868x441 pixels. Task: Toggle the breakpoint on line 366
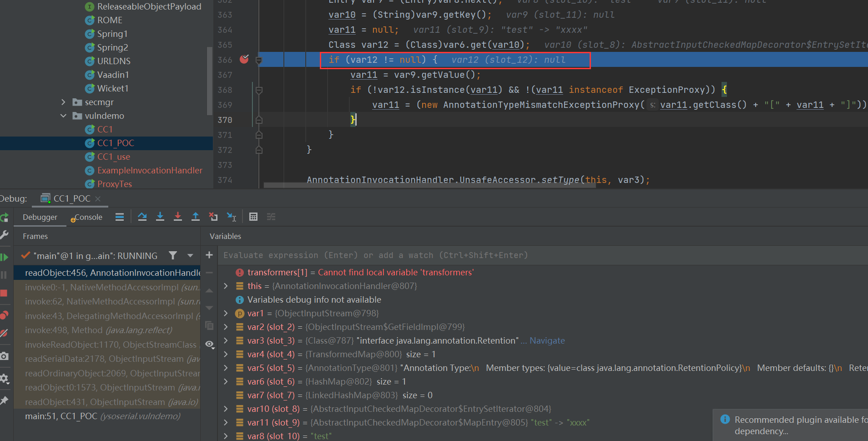tap(244, 59)
